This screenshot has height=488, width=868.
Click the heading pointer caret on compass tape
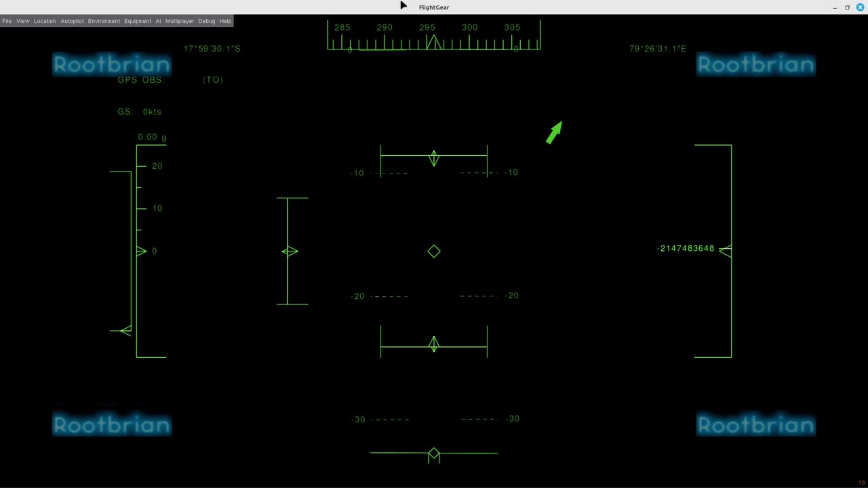click(434, 42)
